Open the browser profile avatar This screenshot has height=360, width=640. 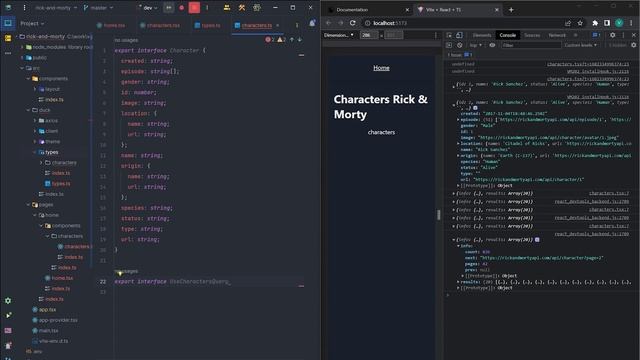click(619, 23)
